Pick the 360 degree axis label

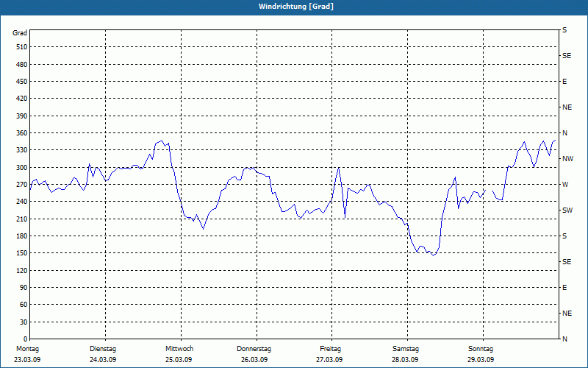coord(21,133)
